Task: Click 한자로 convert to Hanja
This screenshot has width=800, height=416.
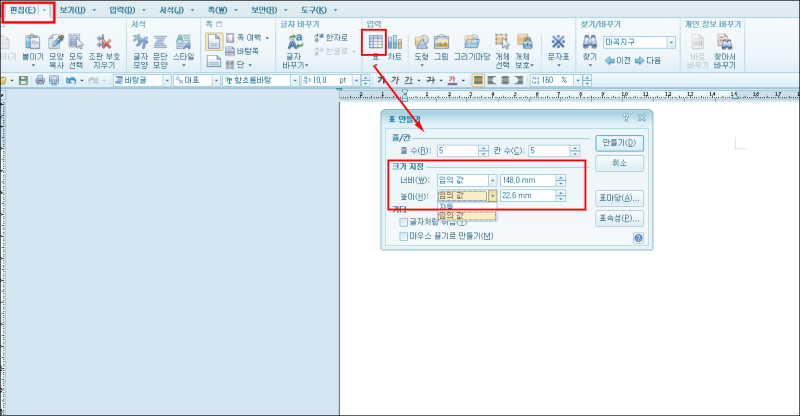Action: [331, 38]
